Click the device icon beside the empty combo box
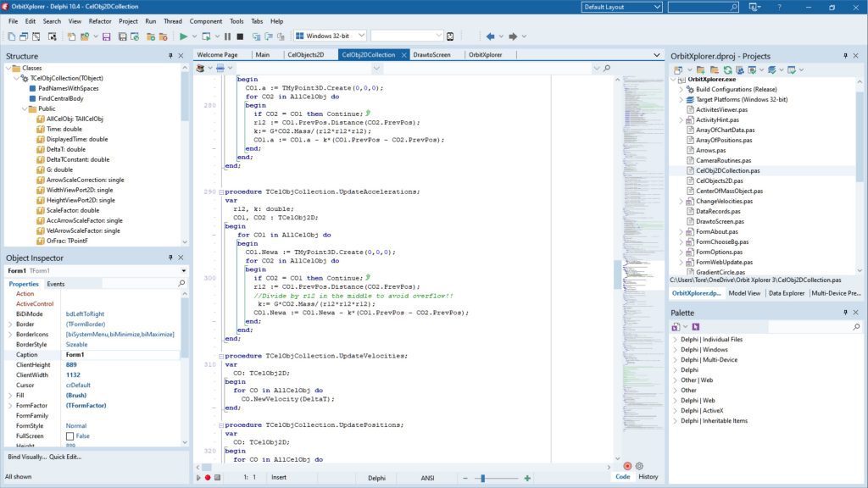 (450, 36)
